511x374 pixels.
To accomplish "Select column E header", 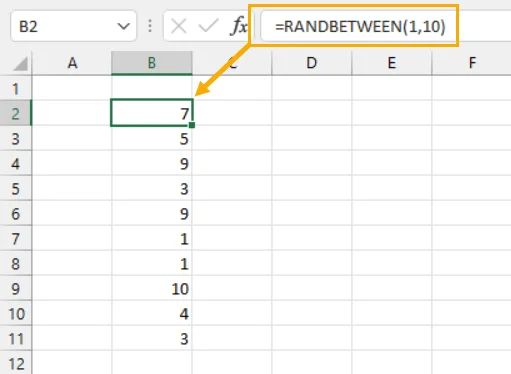I will (392, 63).
